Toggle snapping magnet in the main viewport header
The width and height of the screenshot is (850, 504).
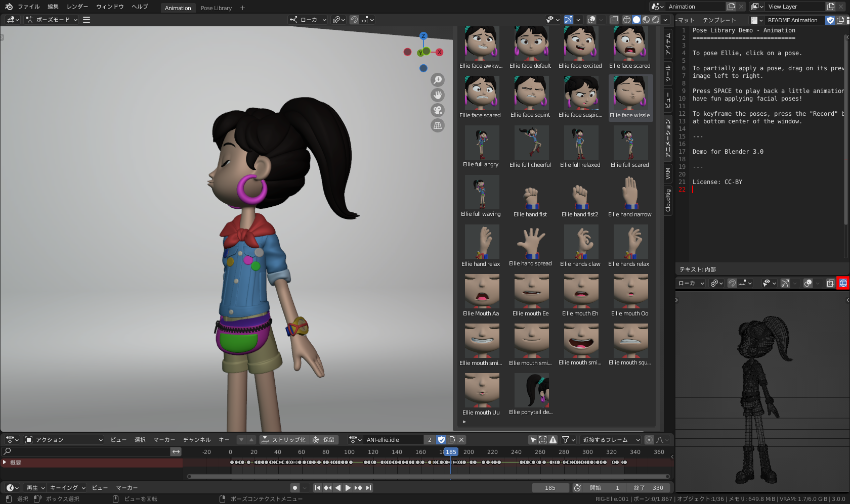[354, 20]
